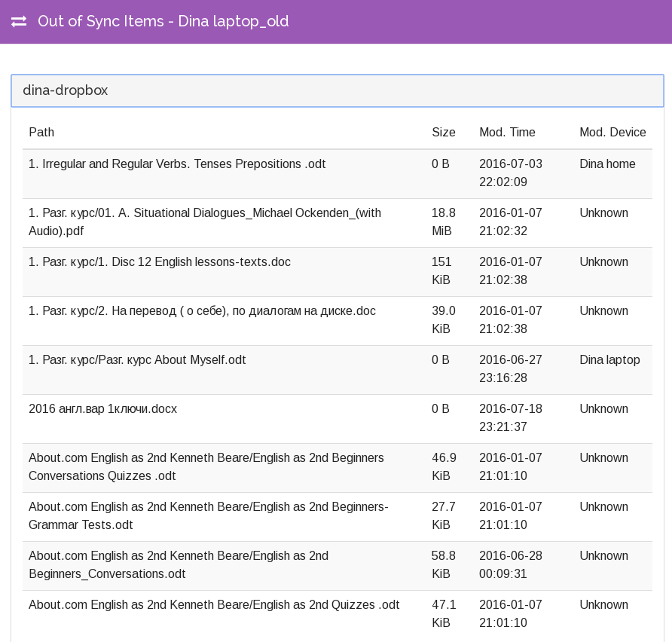
Task: Select English as 2nd Quizzes .odt file
Action: [214, 605]
